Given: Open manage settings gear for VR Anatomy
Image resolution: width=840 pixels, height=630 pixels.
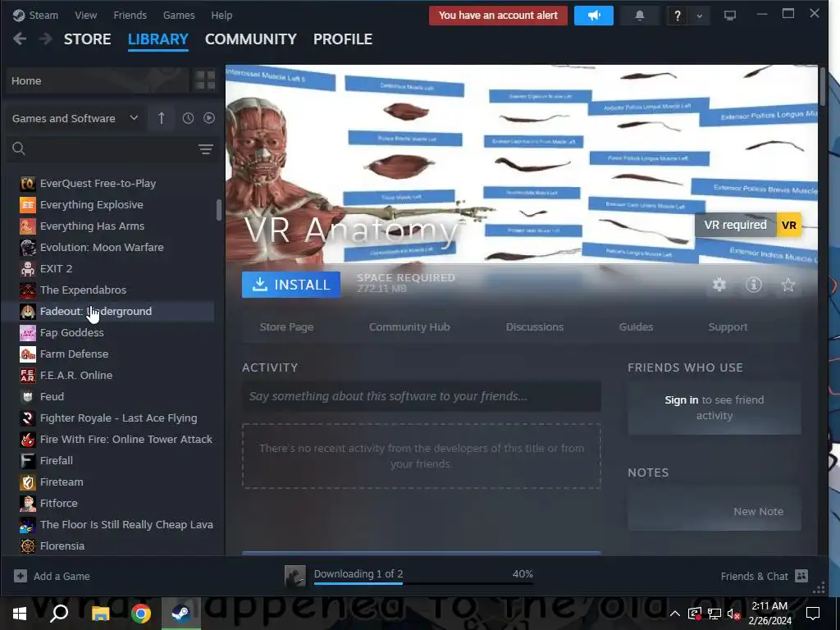Looking at the screenshot, I should [x=719, y=285].
